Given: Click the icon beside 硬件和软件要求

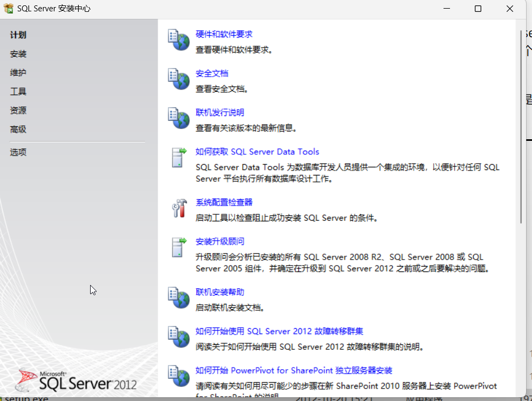Looking at the screenshot, I should tap(179, 40).
